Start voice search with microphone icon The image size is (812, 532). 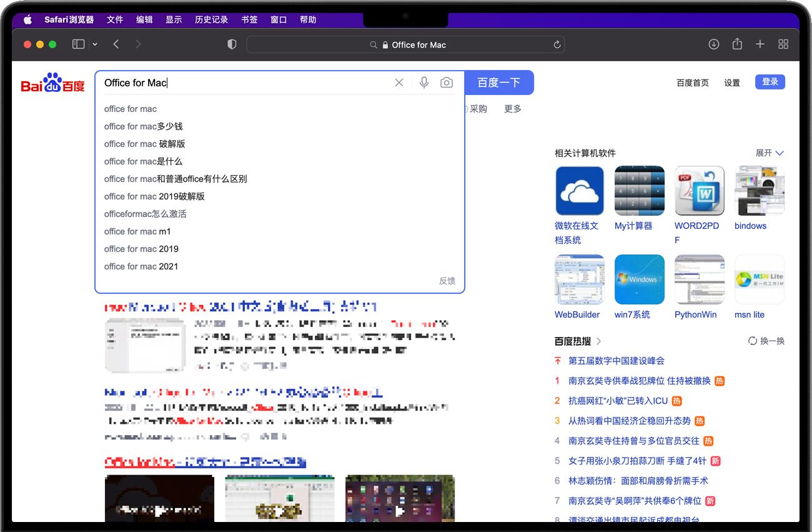(x=424, y=83)
